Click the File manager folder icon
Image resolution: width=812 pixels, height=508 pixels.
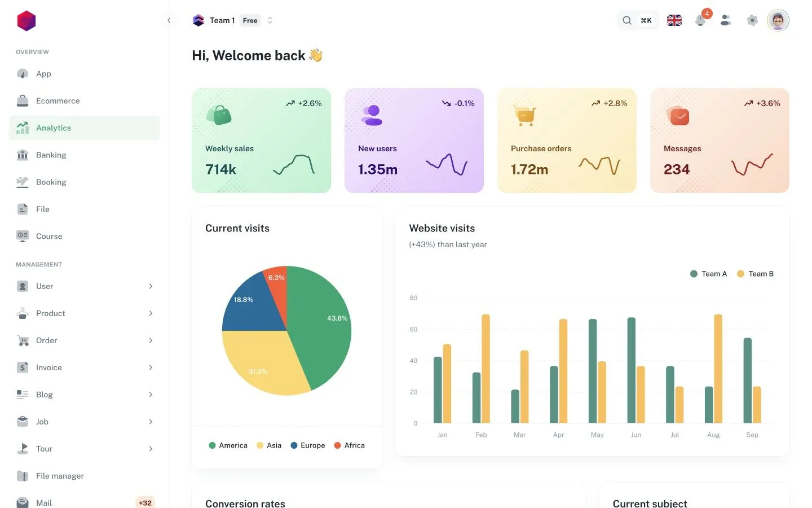pyautogui.click(x=23, y=476)
